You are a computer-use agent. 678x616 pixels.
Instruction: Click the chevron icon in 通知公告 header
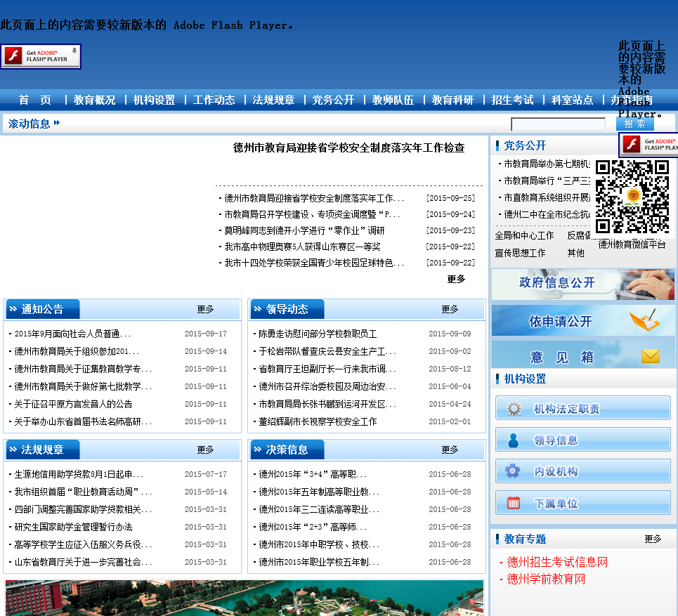[13, 308]
